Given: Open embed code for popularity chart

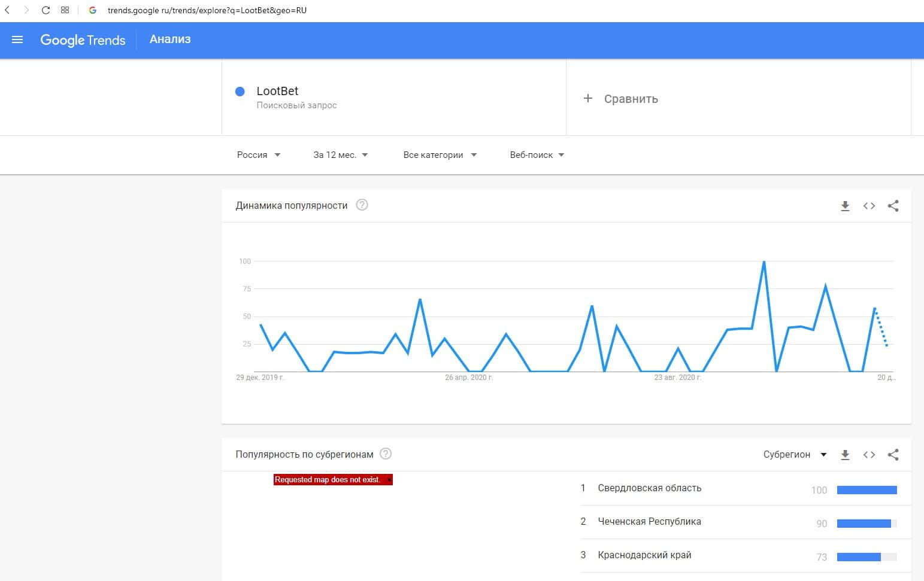Looking at the screenshot, I should 869,206.
